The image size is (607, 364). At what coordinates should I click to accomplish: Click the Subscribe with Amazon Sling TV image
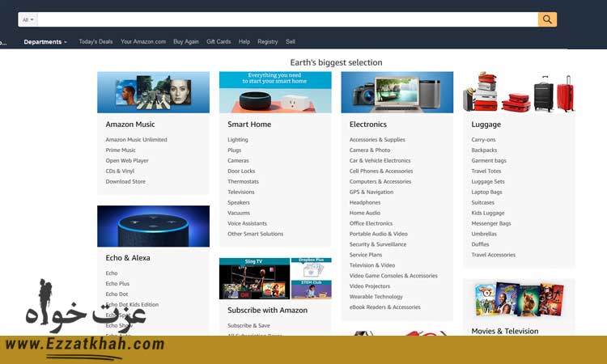[x=254, y=279]
